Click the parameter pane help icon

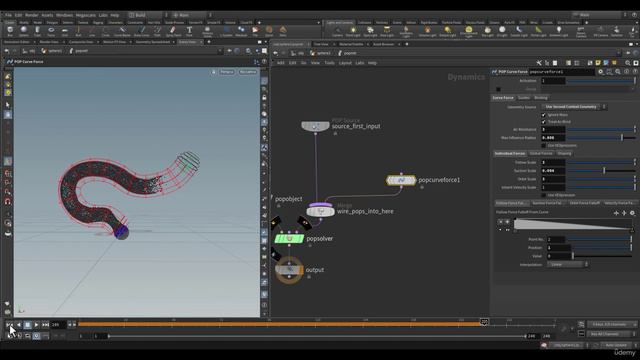coord(635,72)
